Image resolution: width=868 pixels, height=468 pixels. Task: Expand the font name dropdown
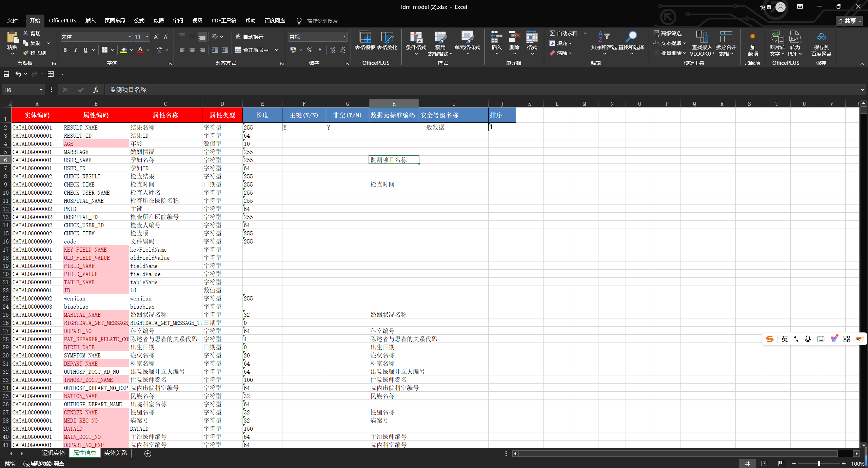(130, 37)
